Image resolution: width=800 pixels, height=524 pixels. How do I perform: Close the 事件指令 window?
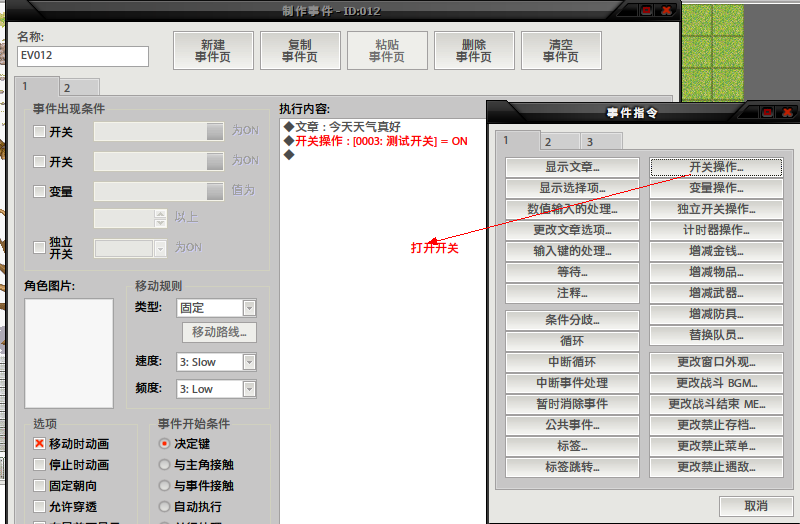pos(787,112)
